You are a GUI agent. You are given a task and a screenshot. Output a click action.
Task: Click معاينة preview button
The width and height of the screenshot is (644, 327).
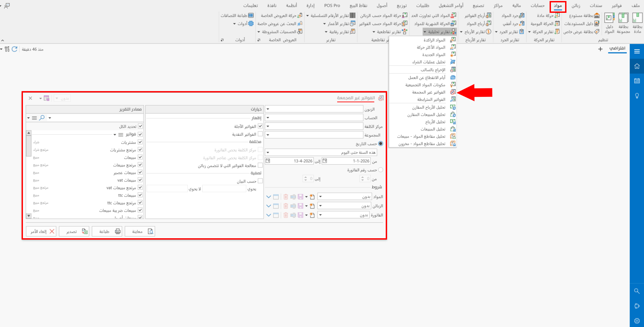tap(140, 231)
